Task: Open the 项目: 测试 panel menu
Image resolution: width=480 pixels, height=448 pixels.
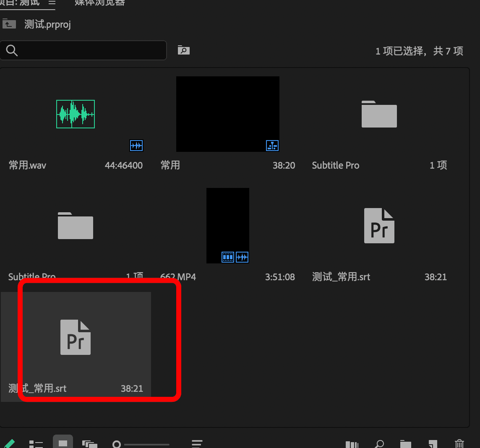Action: coord(52,3)
